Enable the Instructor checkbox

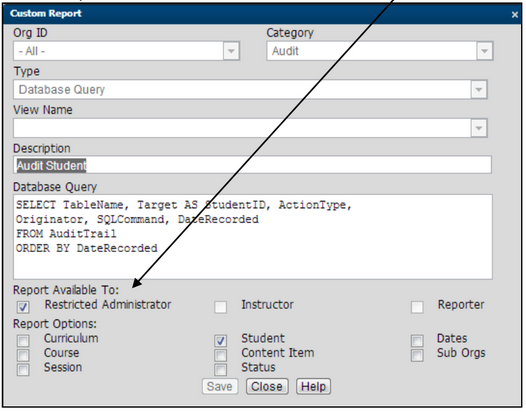pos(220,307)
